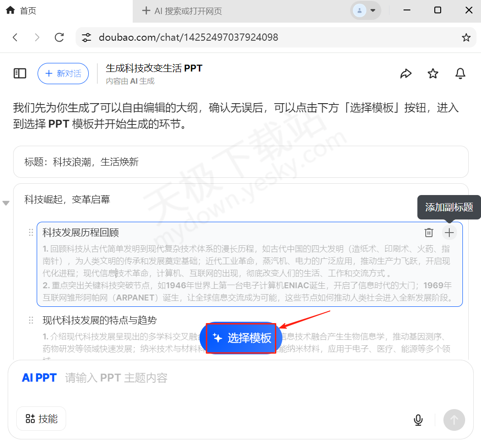Collapse the outline using the left triangle
Screen dimensions: 481x448
[x=6, y=203]
